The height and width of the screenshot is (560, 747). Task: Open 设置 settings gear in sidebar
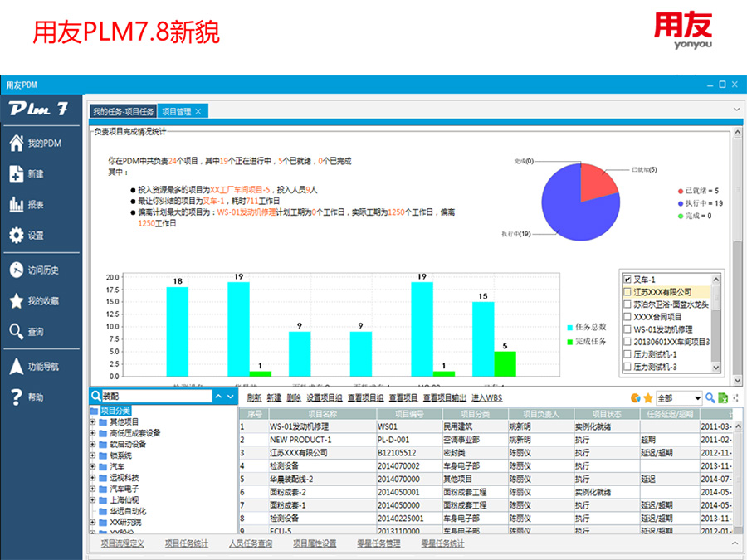pyautogui.click(x=17, y=235)
